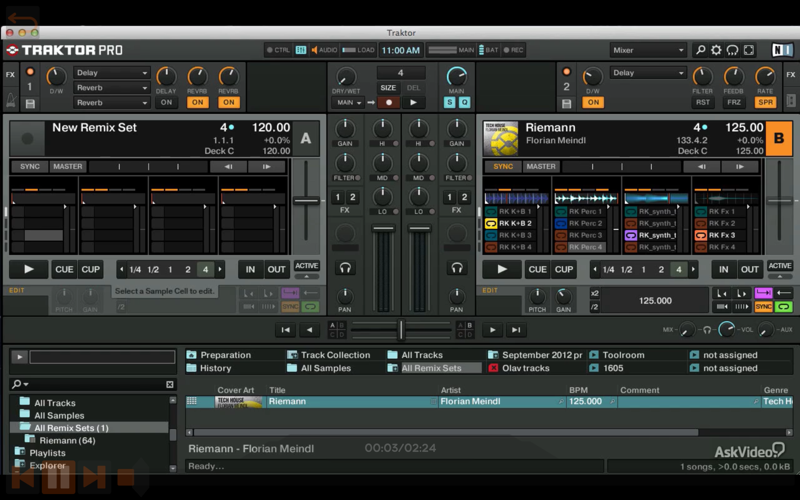
Task: Clear the search field X icon
Action: tap(170, 384)
